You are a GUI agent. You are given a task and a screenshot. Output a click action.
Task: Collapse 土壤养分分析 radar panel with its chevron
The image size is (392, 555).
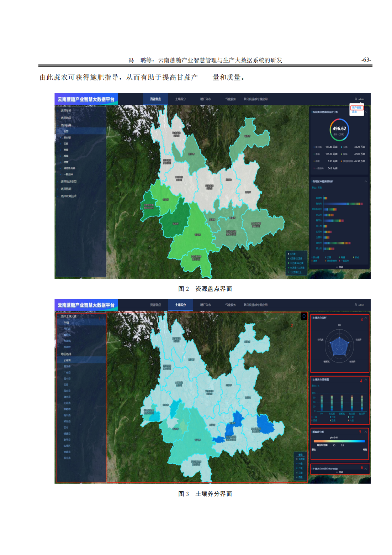[366, 318]
